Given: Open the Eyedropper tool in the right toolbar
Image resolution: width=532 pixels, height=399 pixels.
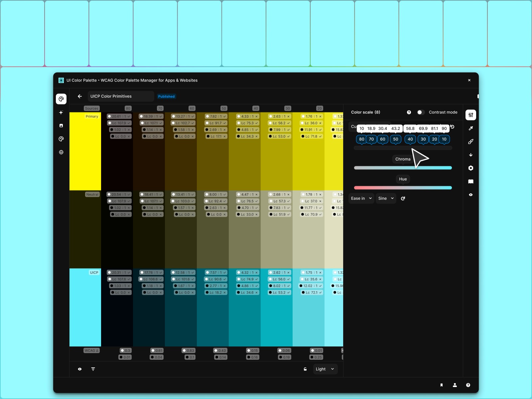Looking at the screenshot, I should tap(471, 128).
